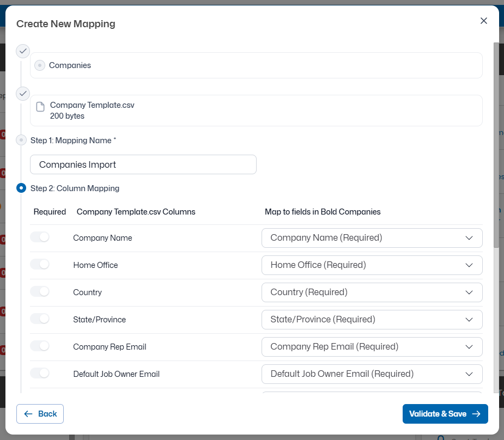Click the Company Template.csv file name
This screenshot has height=440, width=504.
92,105
